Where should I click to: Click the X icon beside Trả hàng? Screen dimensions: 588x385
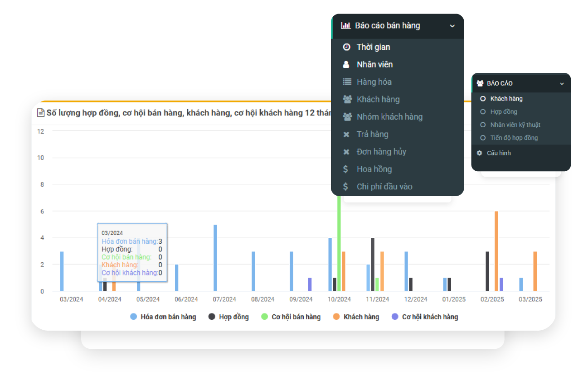346,135
